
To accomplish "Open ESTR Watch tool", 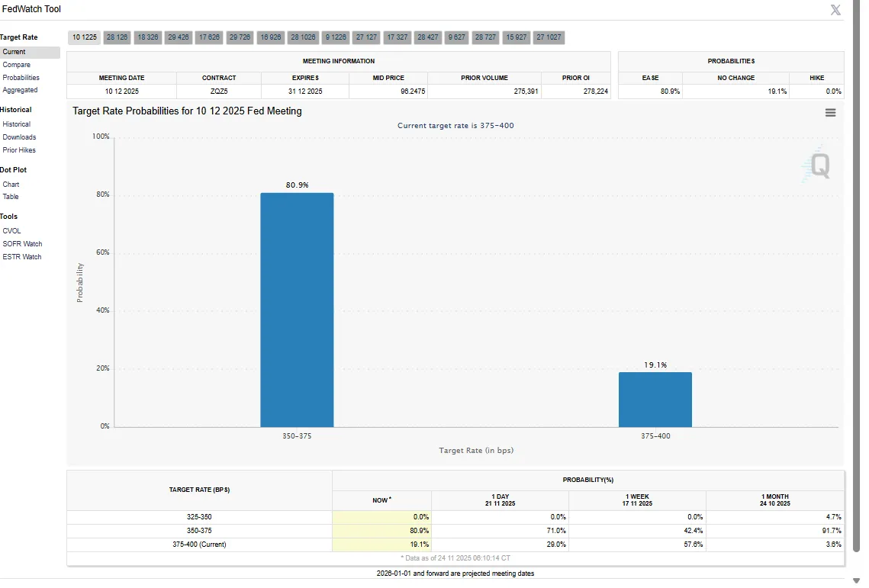I will 22,257.
